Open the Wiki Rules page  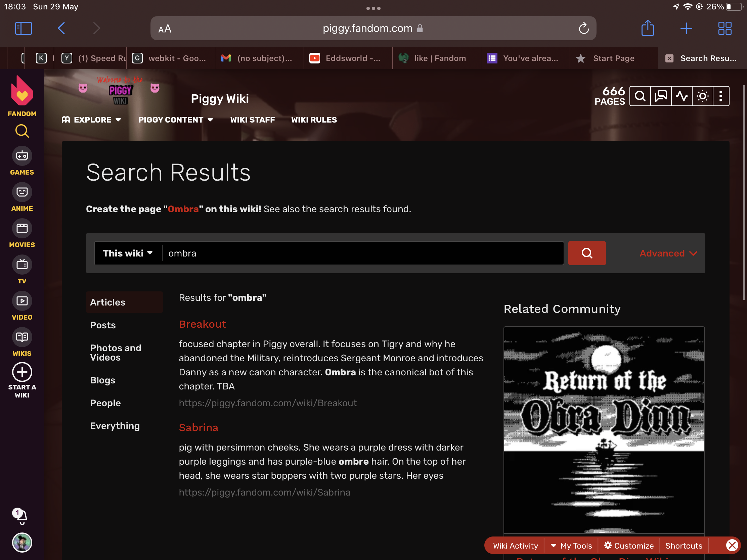(x=314, y=120)
